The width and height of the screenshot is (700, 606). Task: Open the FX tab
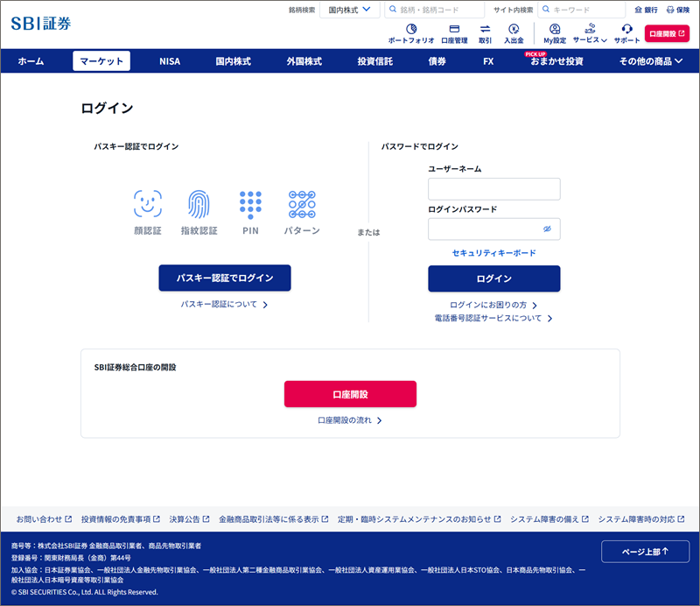(488, 61)
